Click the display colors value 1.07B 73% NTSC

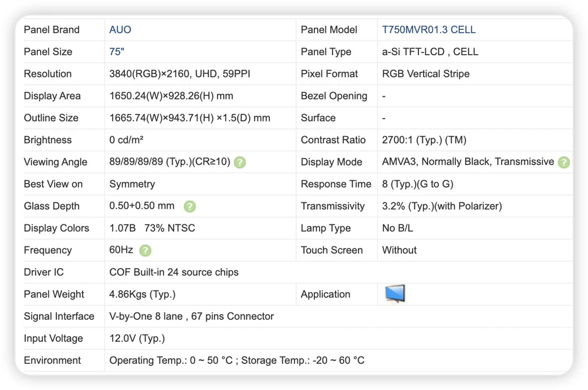(x=152, y=228)
